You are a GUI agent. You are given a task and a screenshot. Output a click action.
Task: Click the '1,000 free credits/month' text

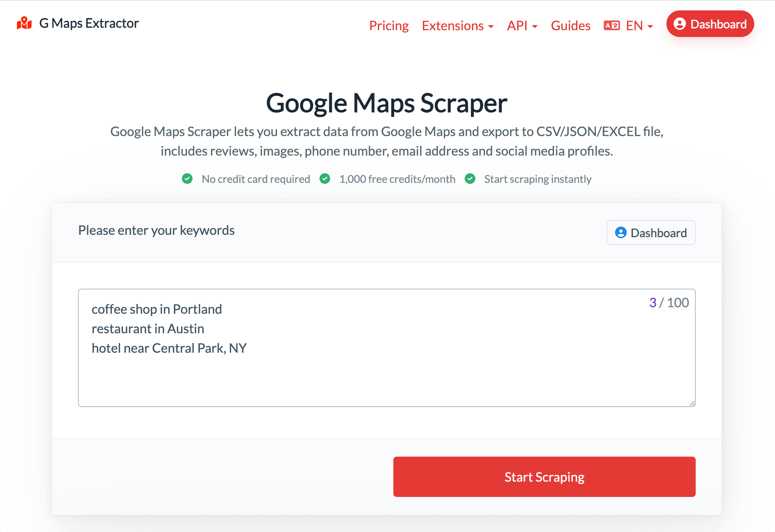point(397,179)
